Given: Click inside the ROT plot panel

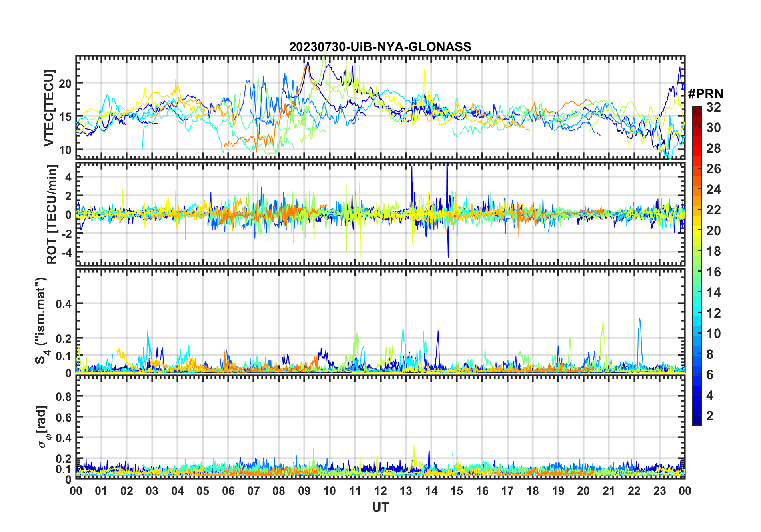Looking at the screenshot, I should (x=380, y=214).
